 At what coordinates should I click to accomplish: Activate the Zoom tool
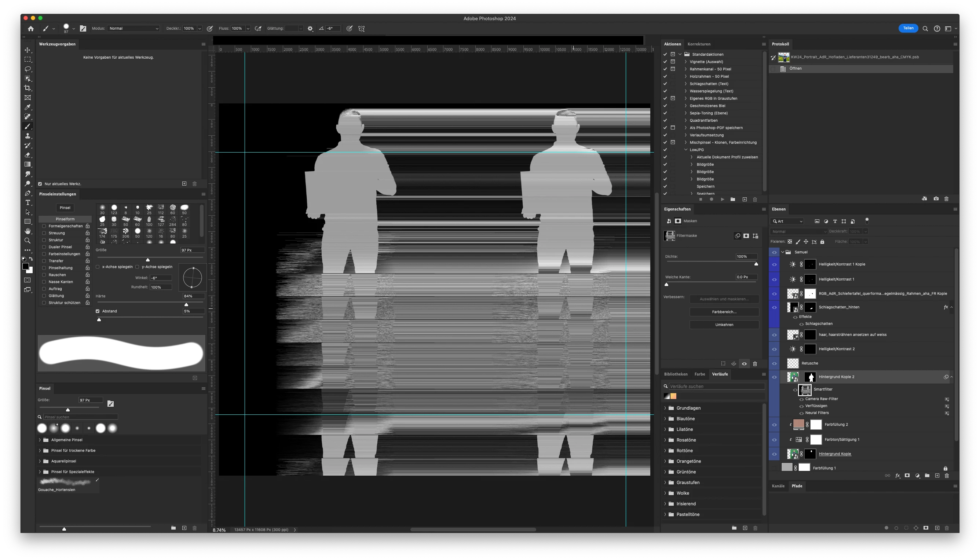[x=28, y=241]
